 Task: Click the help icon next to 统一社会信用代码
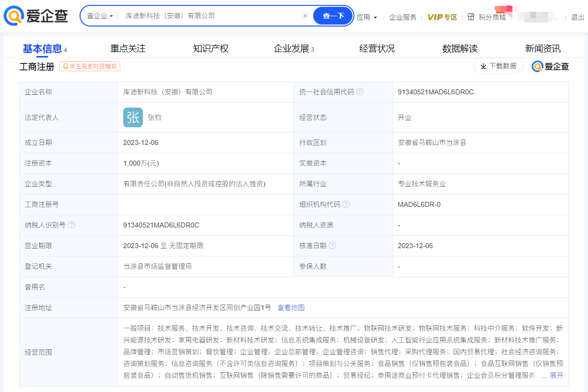[x=360, y=92]
